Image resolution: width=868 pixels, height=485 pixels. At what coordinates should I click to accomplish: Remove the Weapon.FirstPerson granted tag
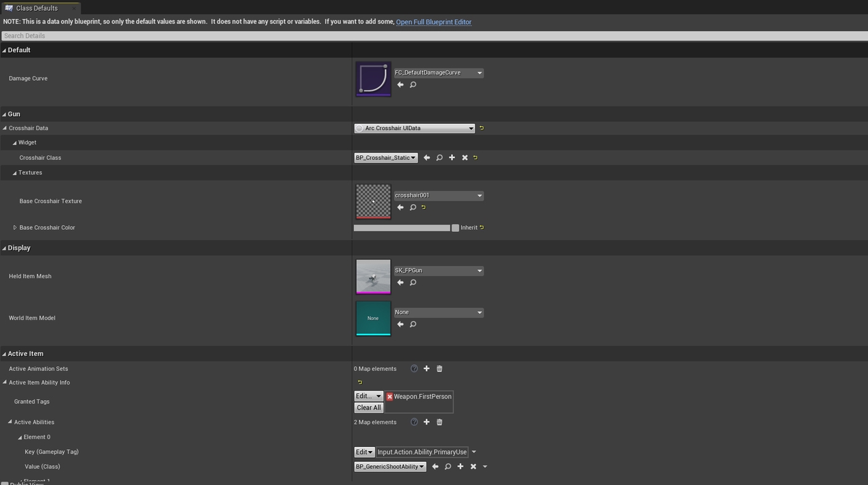[390, 397]
